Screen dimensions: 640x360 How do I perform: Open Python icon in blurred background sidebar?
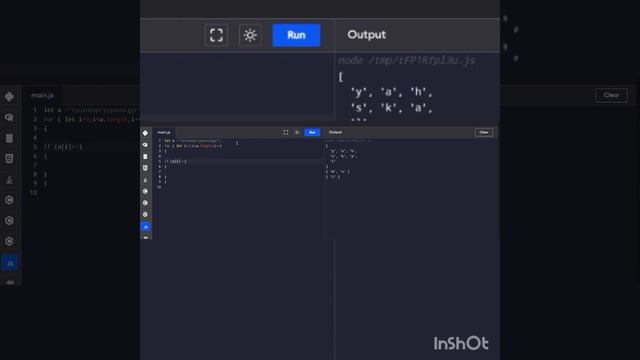[9, 97]
